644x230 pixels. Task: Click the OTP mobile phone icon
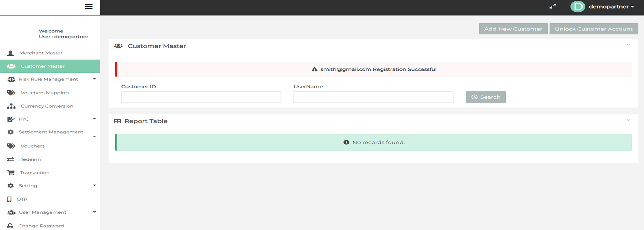[x=9, y=199]
